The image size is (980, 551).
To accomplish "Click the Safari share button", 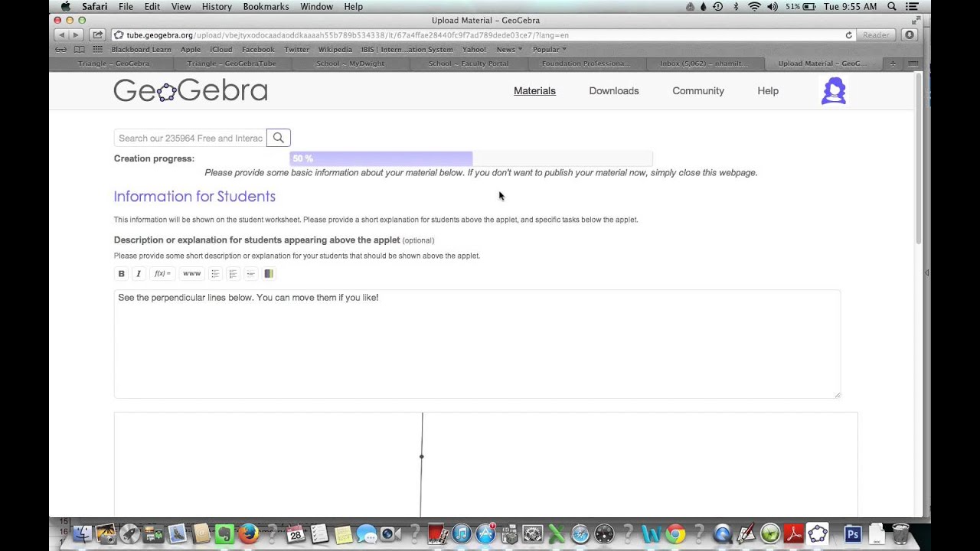I will tap(97, 35).
